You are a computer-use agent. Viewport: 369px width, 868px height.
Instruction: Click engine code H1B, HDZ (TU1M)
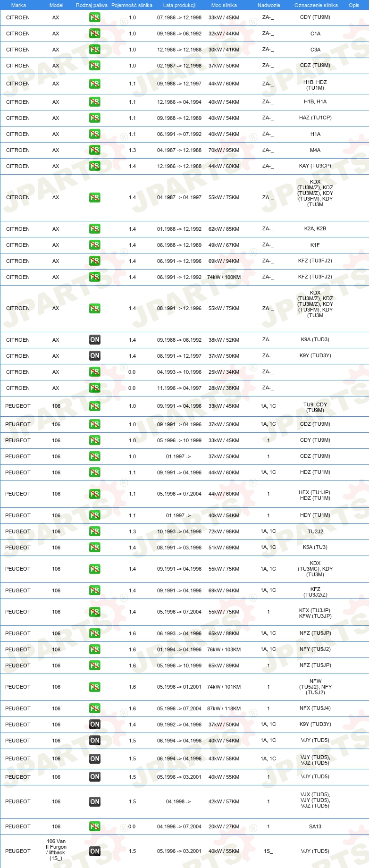tap(315, 85)
